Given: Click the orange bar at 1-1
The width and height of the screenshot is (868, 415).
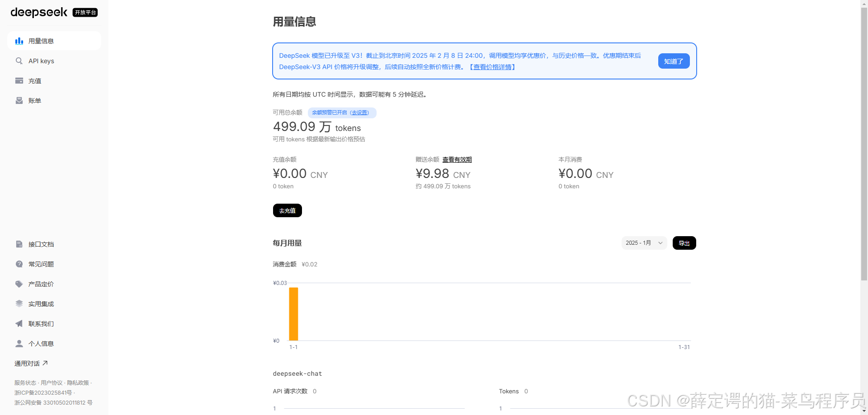Looking at the screenshot, I should coord(293,314).
